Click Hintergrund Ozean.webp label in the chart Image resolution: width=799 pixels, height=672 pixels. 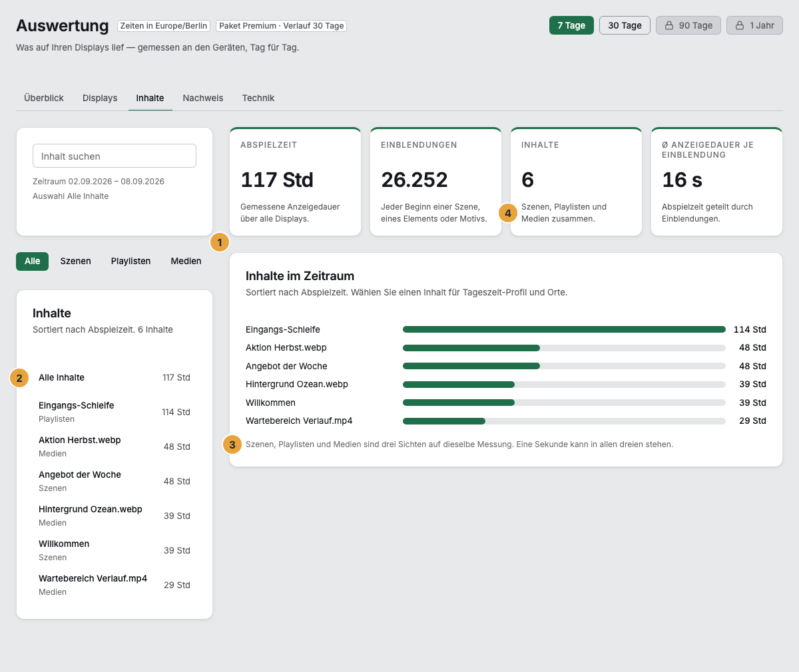click(x=297, y=384)
